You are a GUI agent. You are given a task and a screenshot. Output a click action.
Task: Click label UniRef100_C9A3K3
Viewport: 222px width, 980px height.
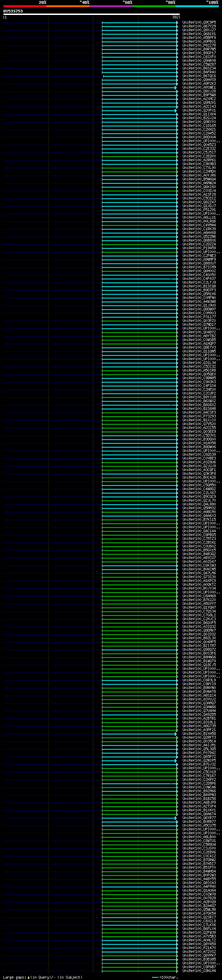199,382
